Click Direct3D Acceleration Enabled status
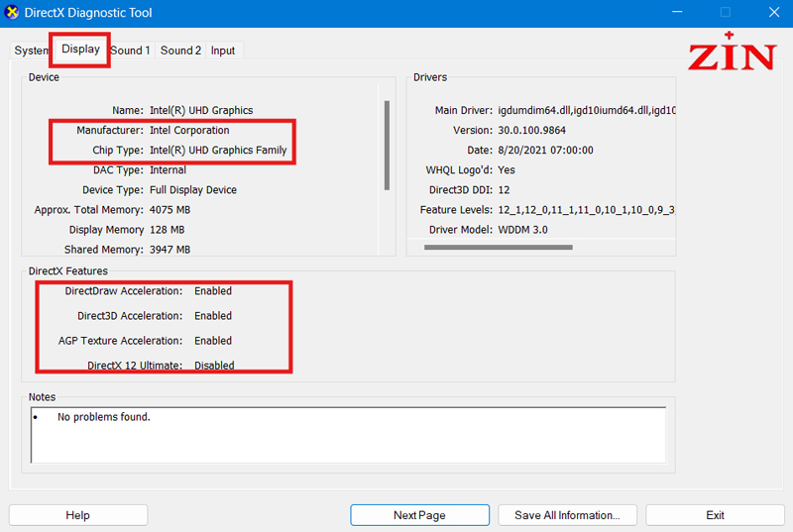Screen dimensions: 793x532 coord(213,316)
